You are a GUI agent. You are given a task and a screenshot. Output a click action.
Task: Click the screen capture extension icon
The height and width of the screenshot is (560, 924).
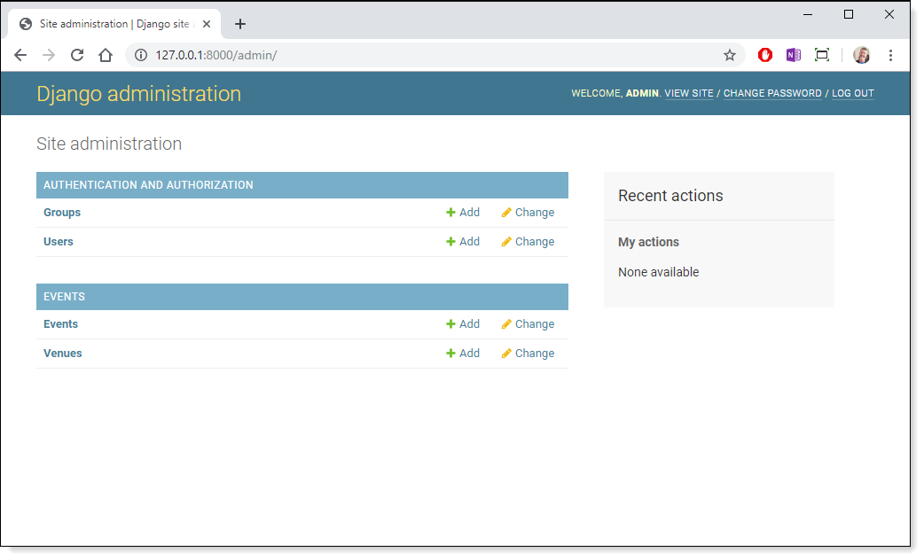pyautogui.click(x=821, y=55)
